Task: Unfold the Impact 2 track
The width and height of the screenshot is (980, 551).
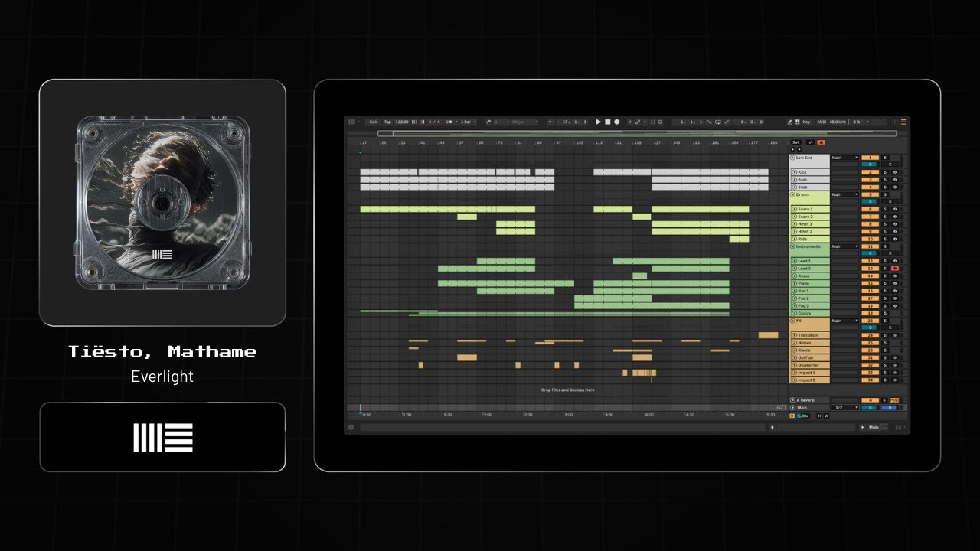Action: 795,380
